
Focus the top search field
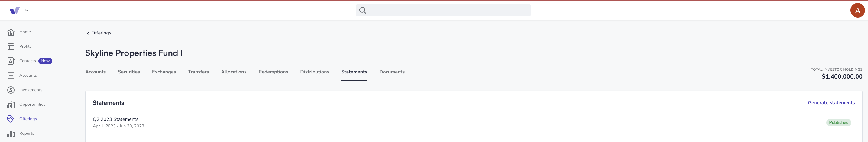(443, 11)
